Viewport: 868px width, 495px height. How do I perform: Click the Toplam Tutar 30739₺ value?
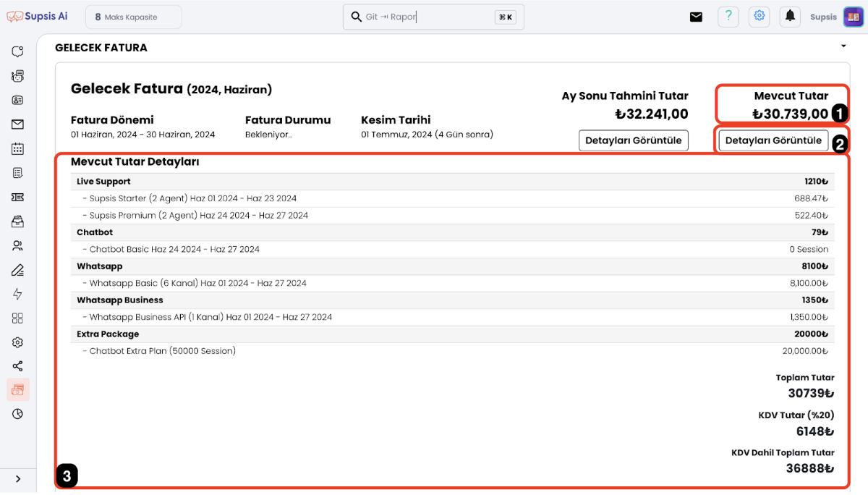(x=811, y=394)
